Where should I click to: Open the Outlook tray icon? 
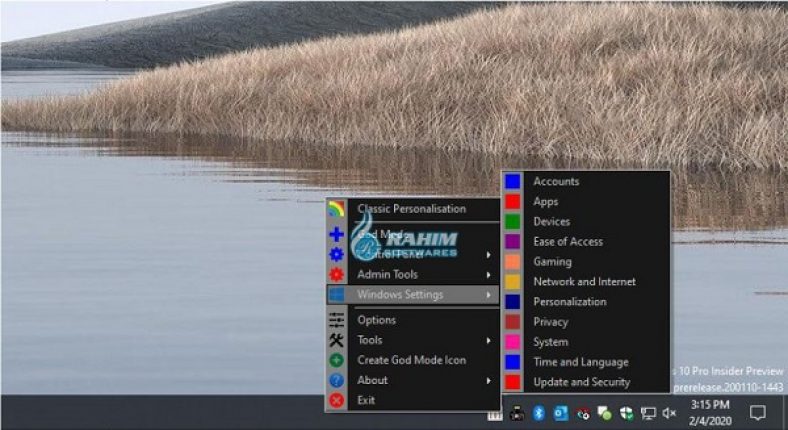point(560,413)
